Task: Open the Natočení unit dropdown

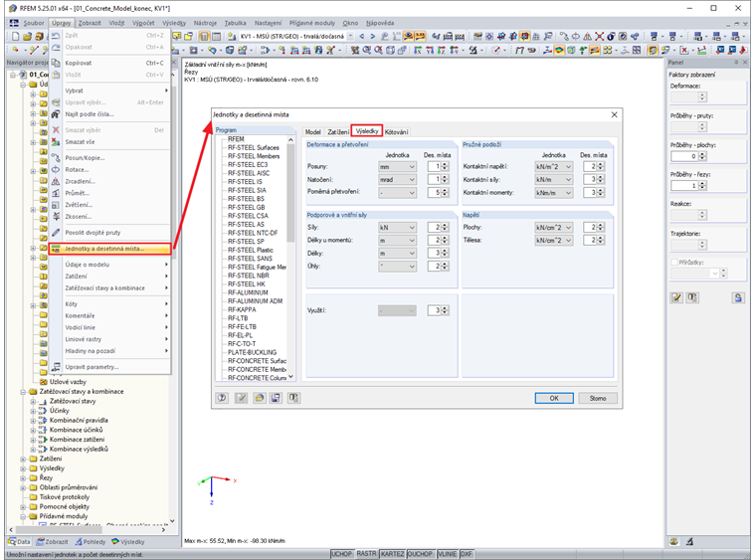Action: point(397,179)
